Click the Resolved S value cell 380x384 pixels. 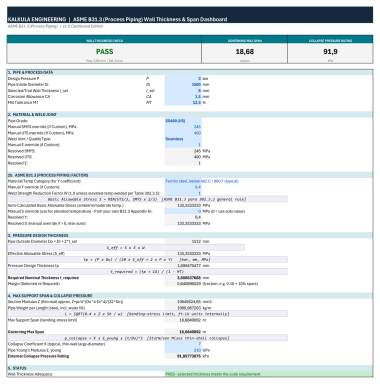coord(183,223)
